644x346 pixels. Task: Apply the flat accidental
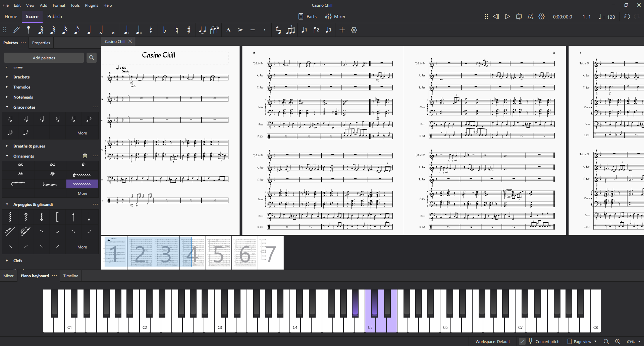(164, 30)
